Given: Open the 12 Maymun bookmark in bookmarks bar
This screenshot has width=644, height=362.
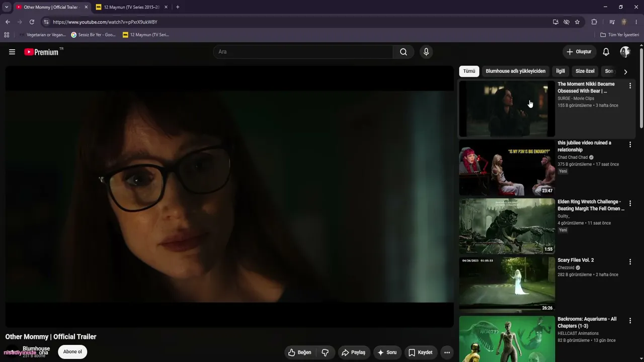Looking at the screenshot, I should click(146, 35).
